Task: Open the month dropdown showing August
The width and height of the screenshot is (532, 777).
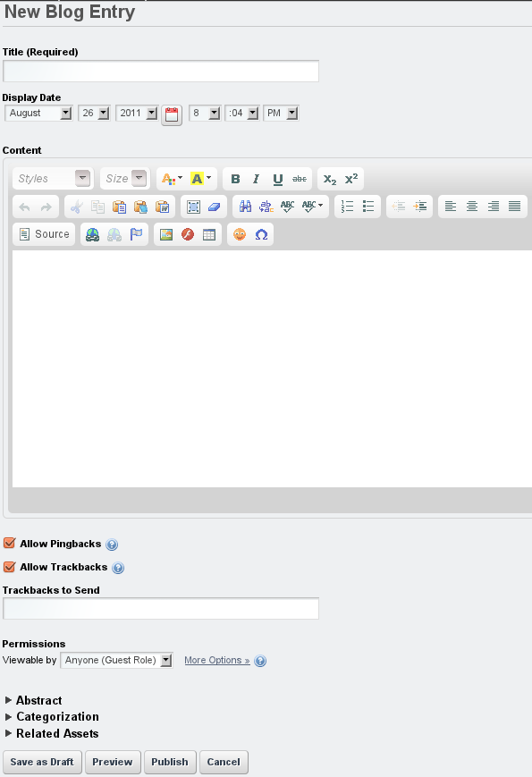Action: point(38,113)
